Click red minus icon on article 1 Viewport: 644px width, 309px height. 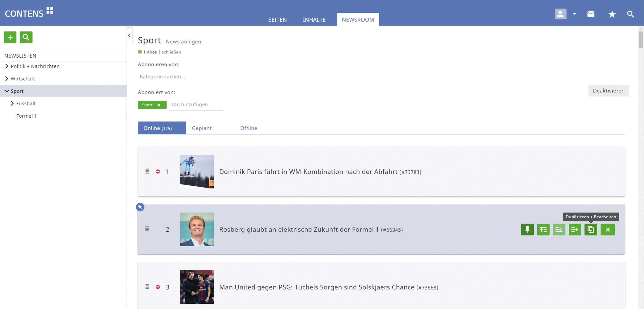[x=158, y=171]
